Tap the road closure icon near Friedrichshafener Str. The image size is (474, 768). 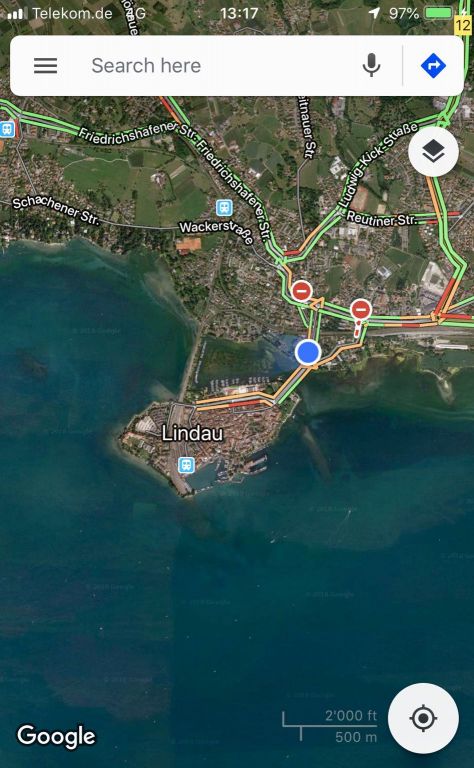click(302, 291)
